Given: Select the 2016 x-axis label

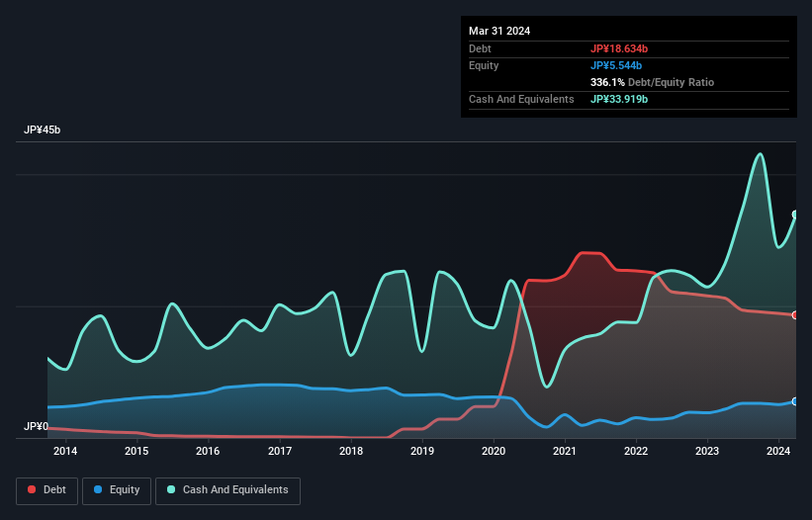Looking at the screenshot, I should click(208, 451).
